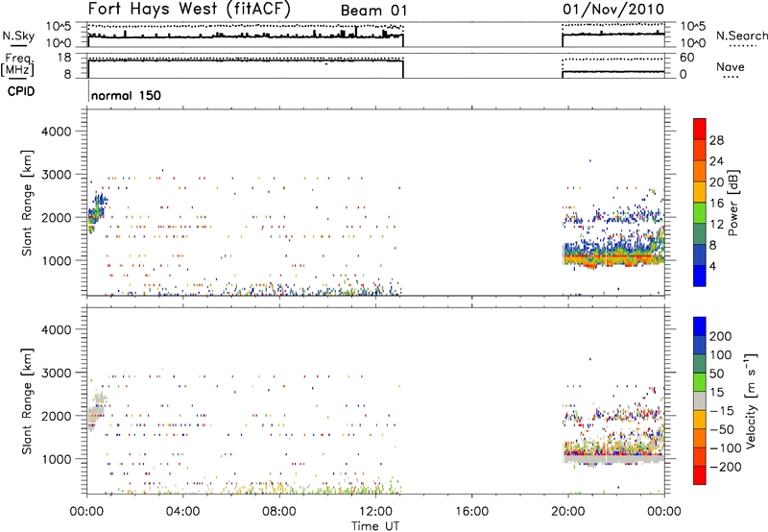The width and height of the screenshot is (768, 532).
Task: Click the red segment atop the power colorbar
Action: [x=700, y=129]
